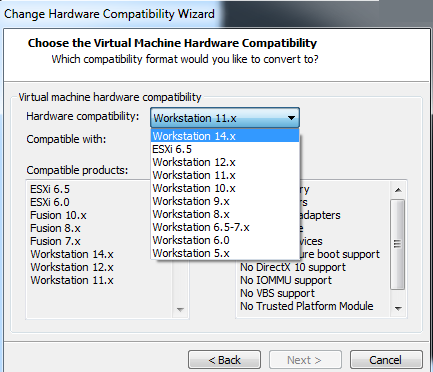Image resolution: width=433 pixels, height=372 pixels.
Task: Select Workstation 11.x in Compatible products list
Action: 72,280
